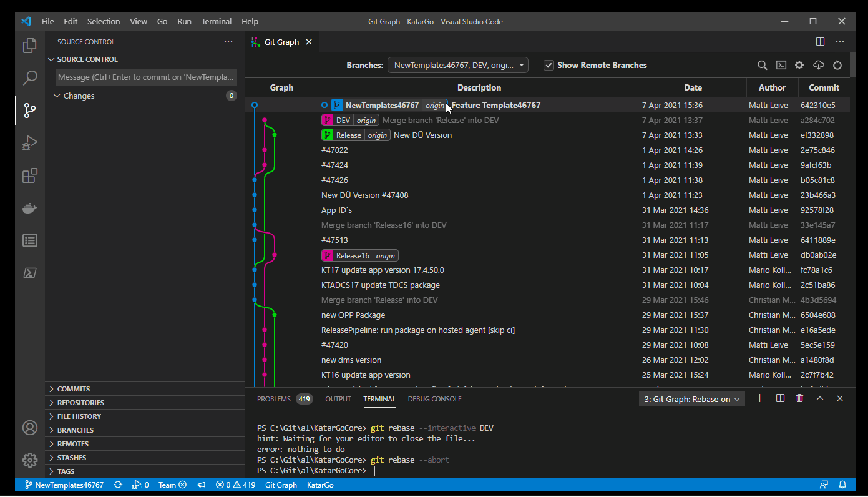Kill the terminal with trash icon
868x497 pixels.
pyautogui.click(x=800, y=398)
